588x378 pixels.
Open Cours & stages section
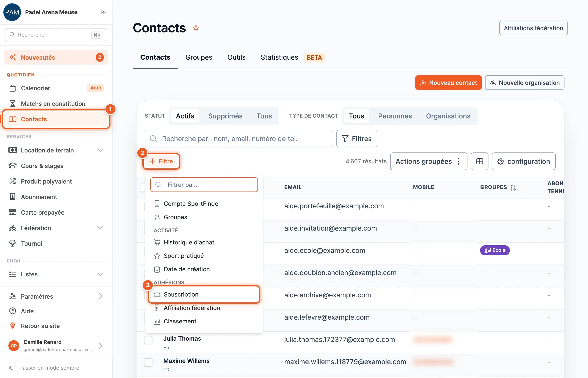pyautogui.click(x=56, y=166)
